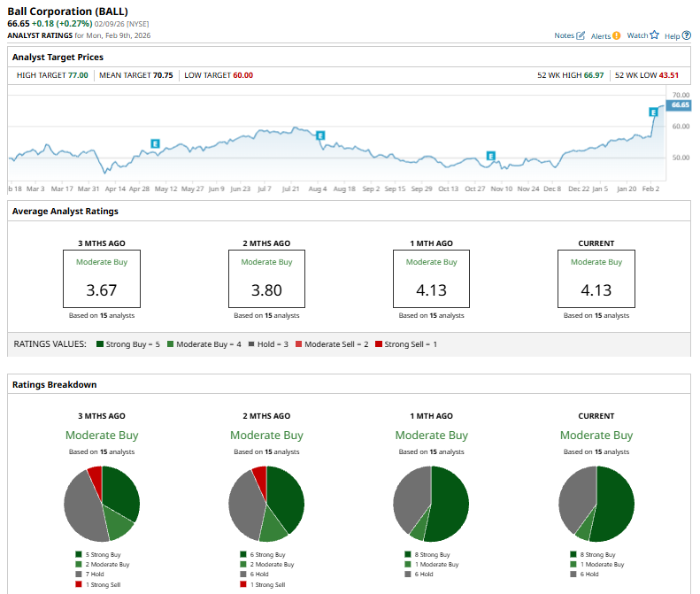Click the orange Alerts exclamation icon
This screenshot has width=700, height=594.
click(x=617, y=35)
